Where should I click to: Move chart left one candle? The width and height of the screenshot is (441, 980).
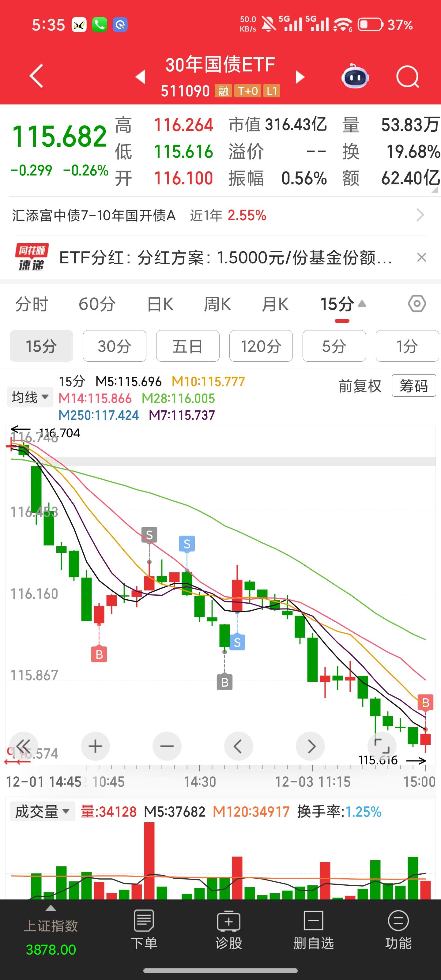(238, 746)
